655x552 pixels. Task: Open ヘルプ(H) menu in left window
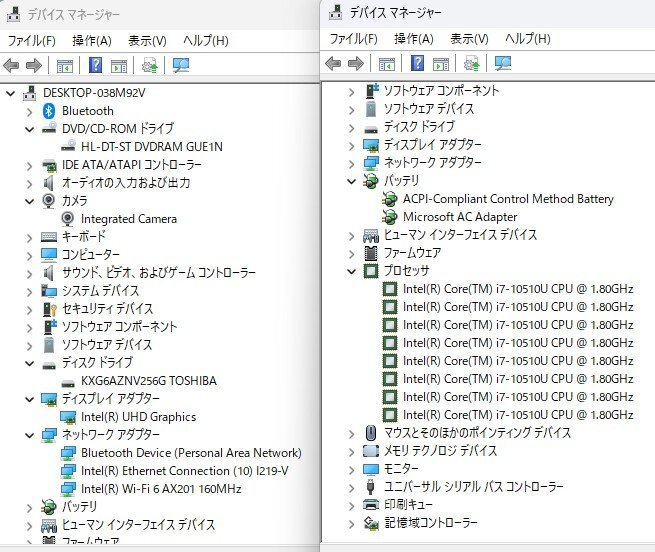pos(206,41)
